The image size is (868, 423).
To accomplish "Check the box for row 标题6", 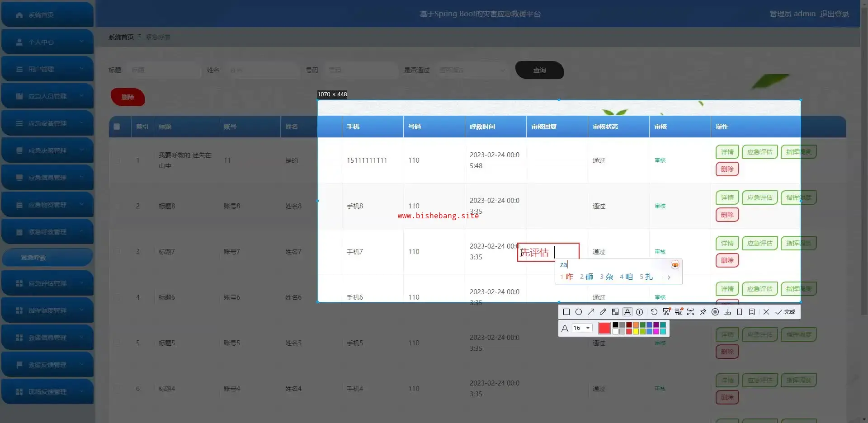I will tap(118, 297).
